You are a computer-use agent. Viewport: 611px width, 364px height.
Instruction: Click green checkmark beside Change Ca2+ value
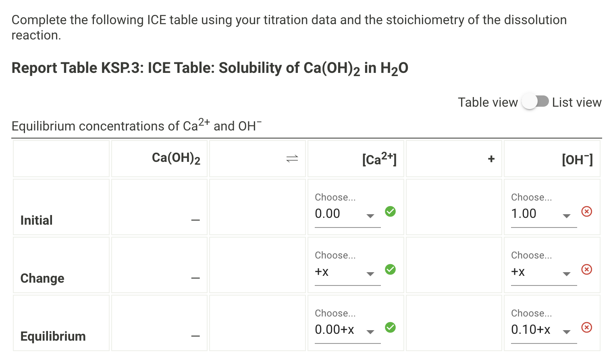tap(390, 269)
